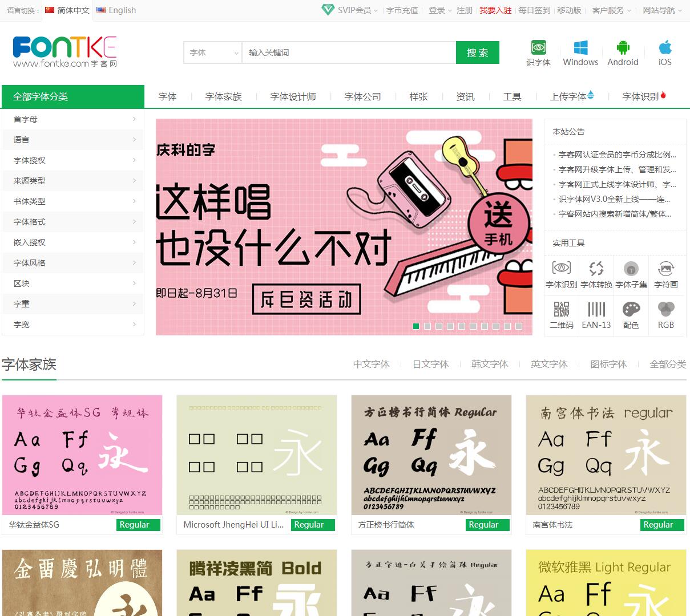
Task: Select the second banner slide indicator
Action: pyautogui.click(x=427, y=326)
